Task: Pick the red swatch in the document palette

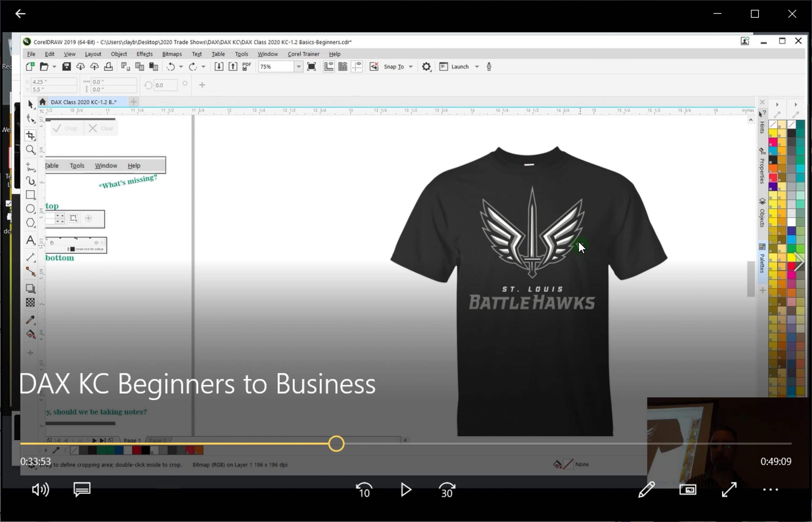Action: (136, 450)
